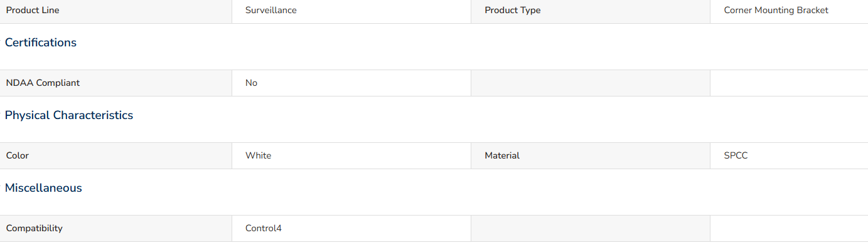The image size is (868, 245).
Task: Click the empty last cell in Compatibility row
Action: coord(789,228)
